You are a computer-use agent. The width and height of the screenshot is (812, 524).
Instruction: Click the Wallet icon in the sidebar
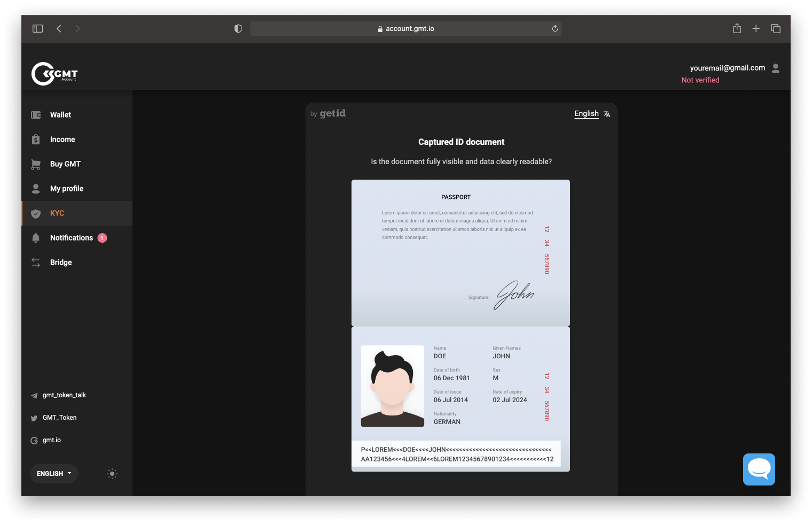tap(36, 115)
